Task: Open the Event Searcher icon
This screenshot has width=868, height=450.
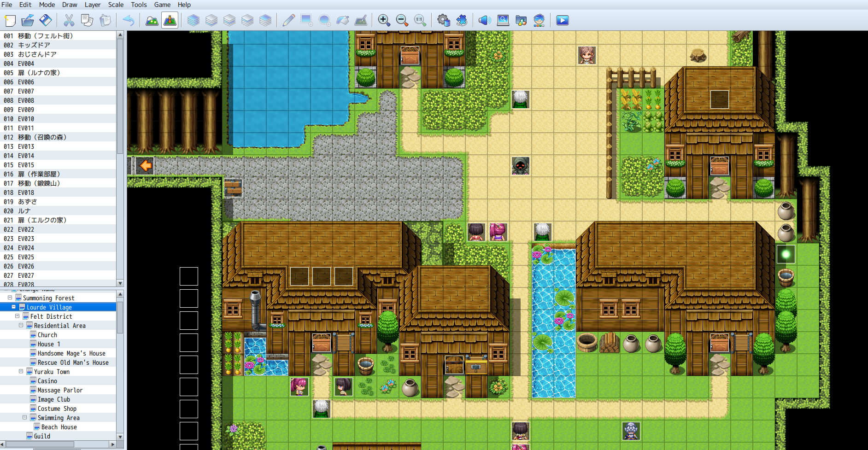Action: coord(503,20)
